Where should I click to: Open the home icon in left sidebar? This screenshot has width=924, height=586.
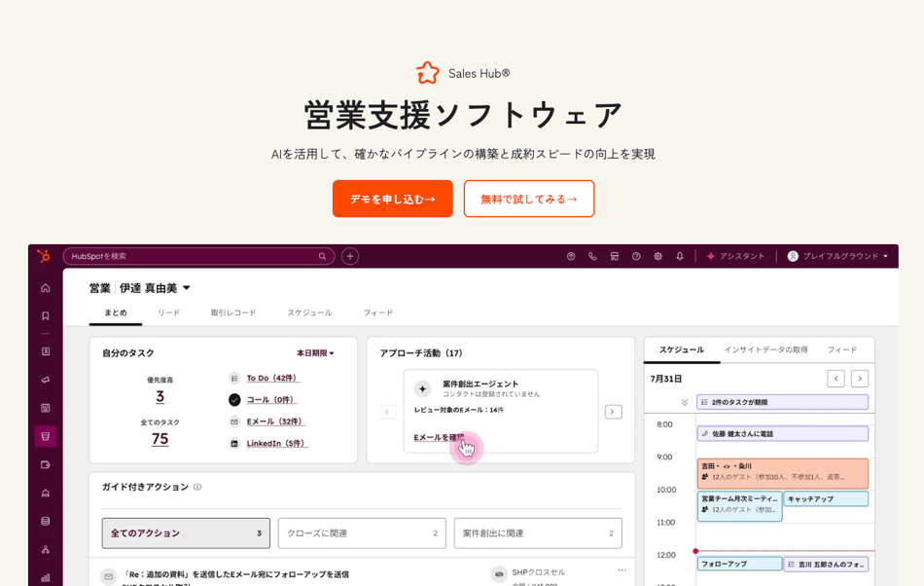(x=45, y=287)
